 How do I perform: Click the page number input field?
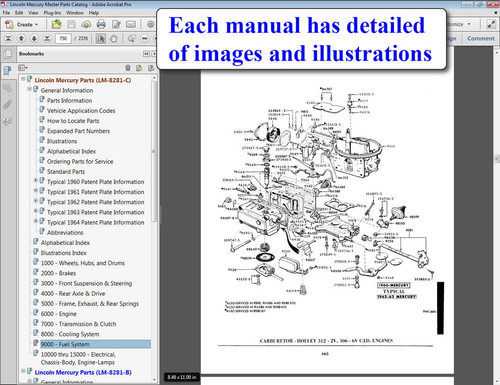click(63, 39)
